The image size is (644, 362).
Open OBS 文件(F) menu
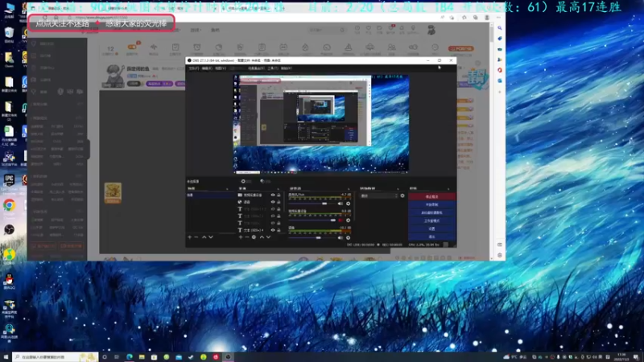click(x=193, y=68)
